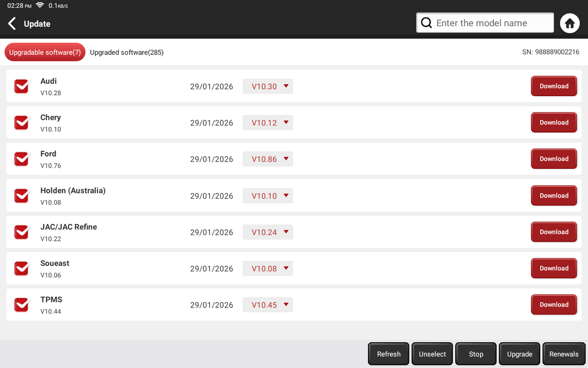
Task: Toggle the TPMS checkbox
Action: point(22,304)
